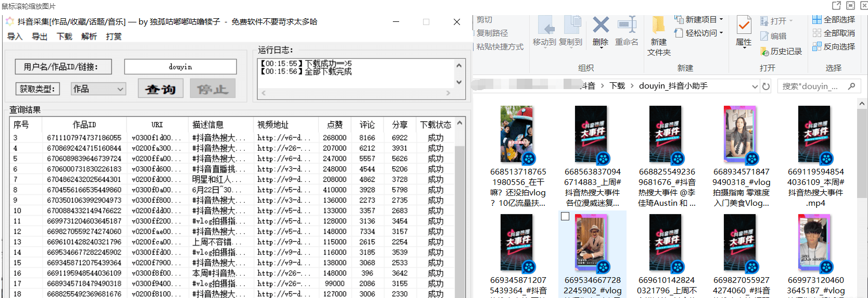Screen dimensions: 868x298
Task: Click 反向选择 invert selection
Action: 834,46
